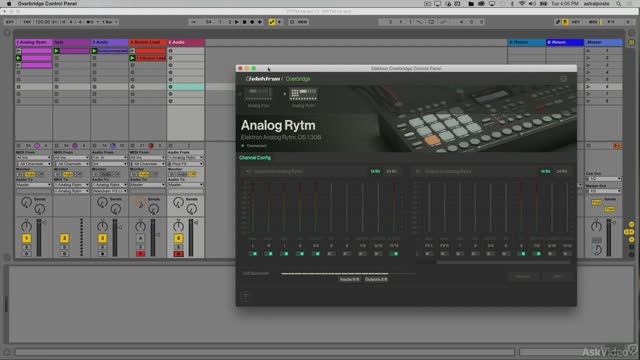Select the 1 Analog Rytm track header
This screenshot has width=640, height=360.
[33, 42]
